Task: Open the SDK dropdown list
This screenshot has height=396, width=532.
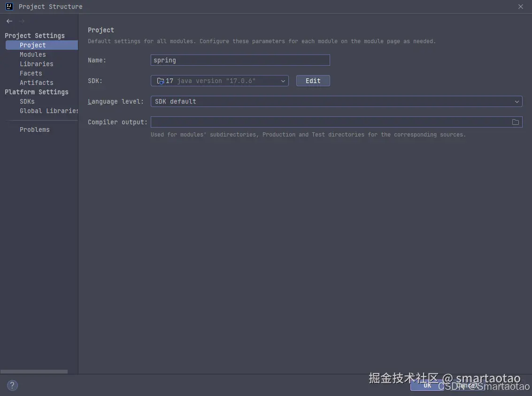Action: point(220,81)
